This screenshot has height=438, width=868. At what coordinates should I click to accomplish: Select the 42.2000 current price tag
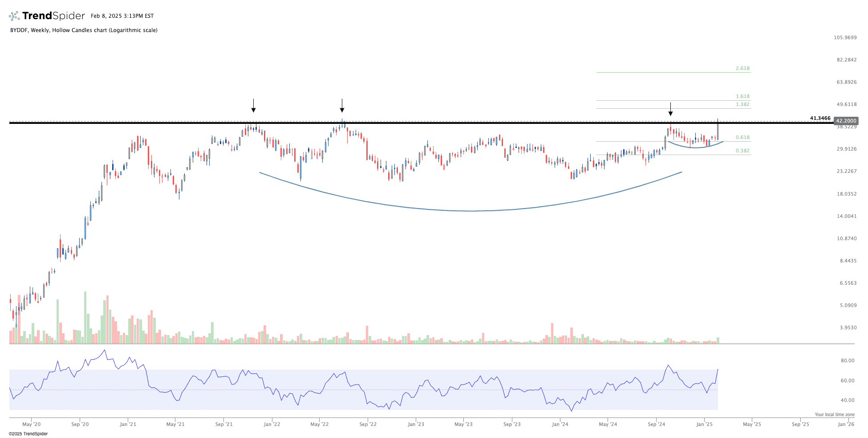coord(845,121)
